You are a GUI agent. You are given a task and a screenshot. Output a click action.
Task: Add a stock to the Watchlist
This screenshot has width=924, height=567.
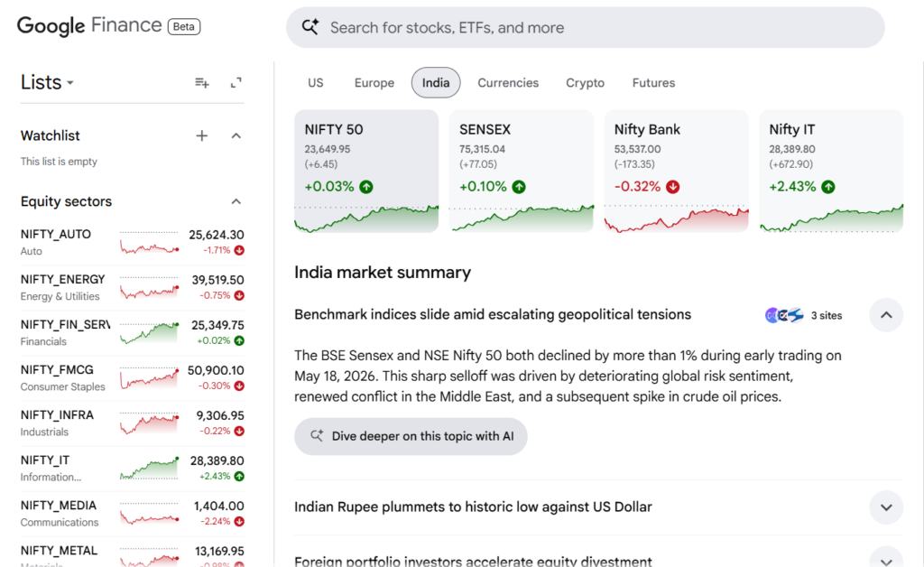click(201, 136)
